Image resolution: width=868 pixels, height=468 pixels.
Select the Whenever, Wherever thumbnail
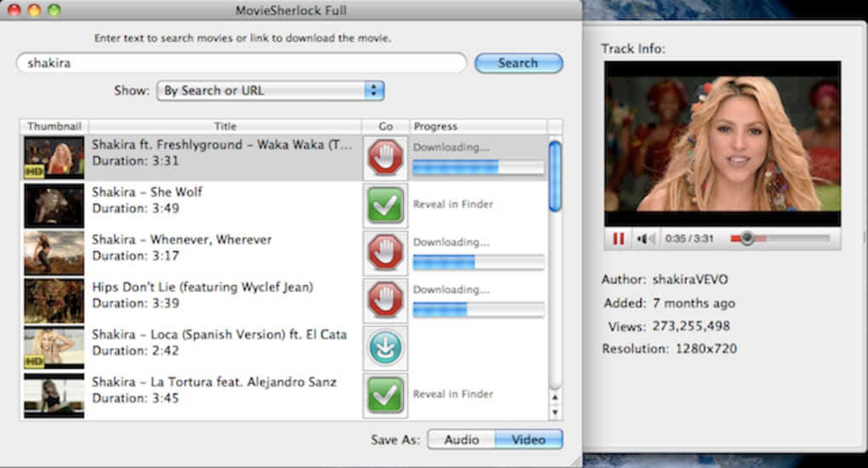click(54, 253)
